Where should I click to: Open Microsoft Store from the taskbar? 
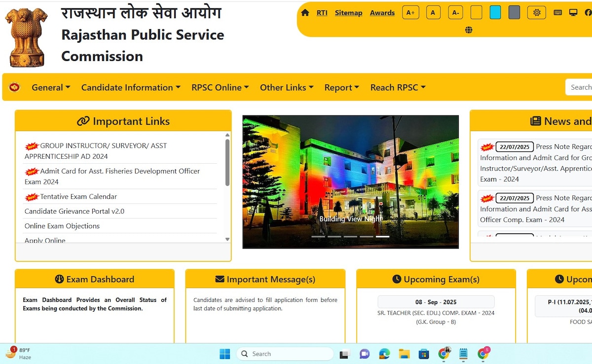423,354
